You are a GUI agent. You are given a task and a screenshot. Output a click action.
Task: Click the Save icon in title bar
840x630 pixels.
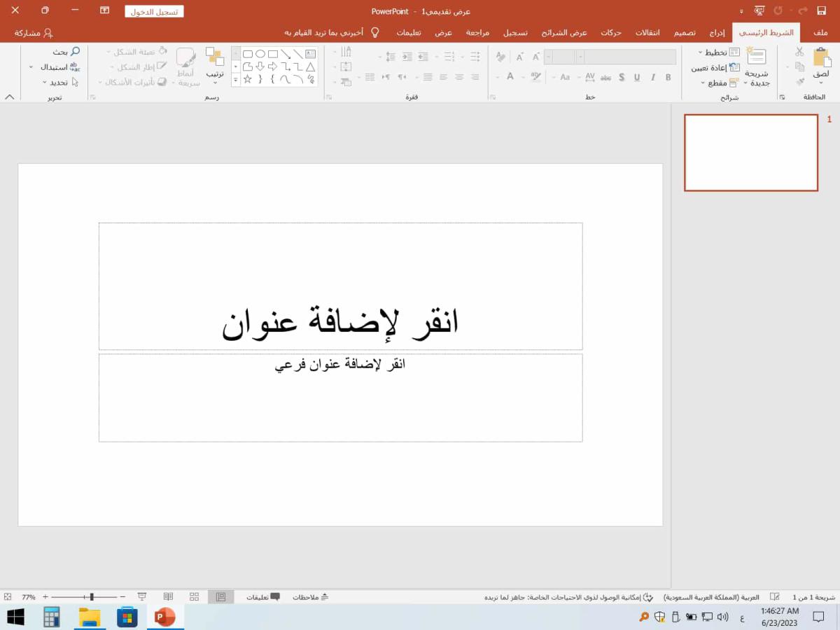(x=822, y=10)
